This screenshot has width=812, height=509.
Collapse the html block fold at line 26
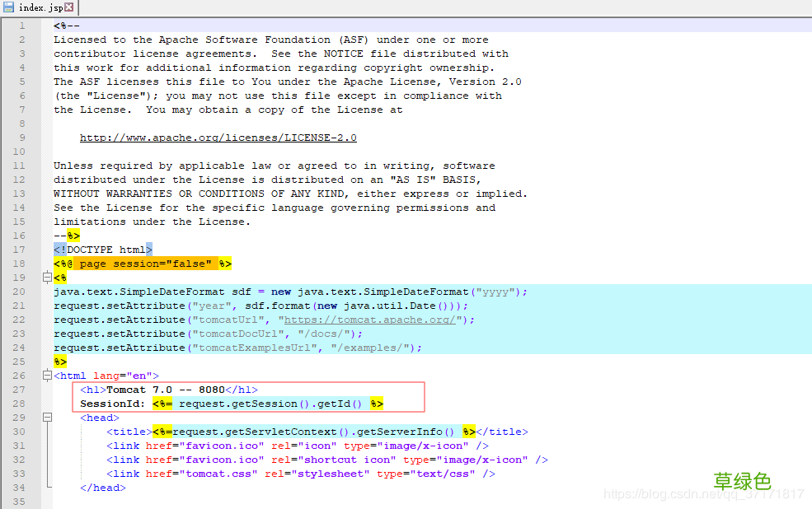pos(47,376)
